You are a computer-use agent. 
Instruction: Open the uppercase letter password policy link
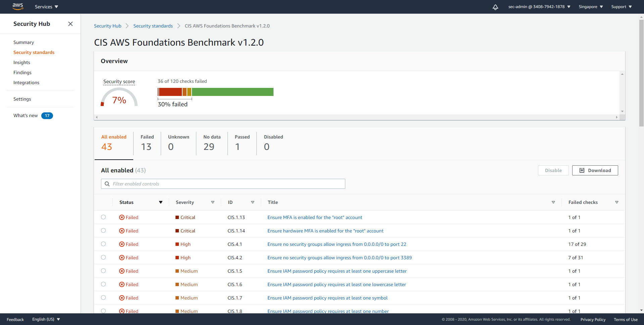pyautogui.click(x=337, y=271)
